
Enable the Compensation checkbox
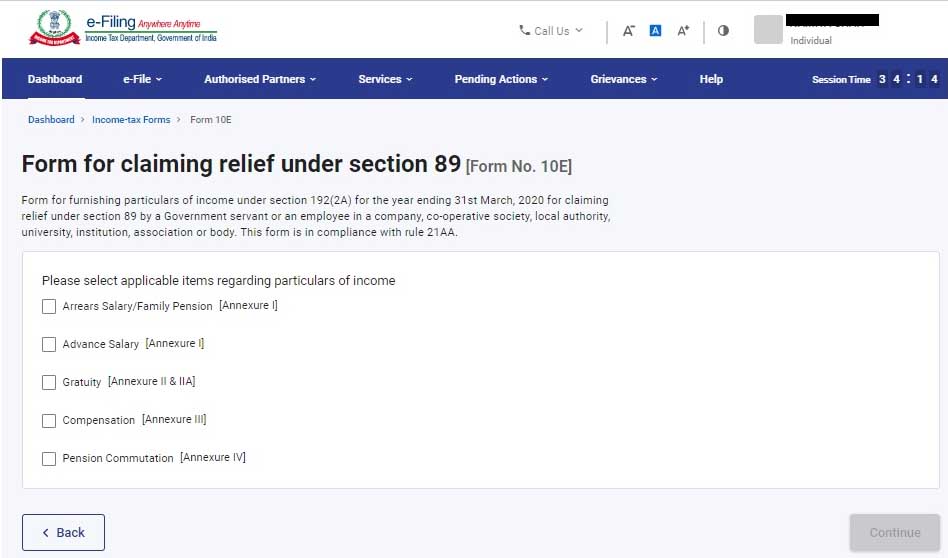(49, 421)
